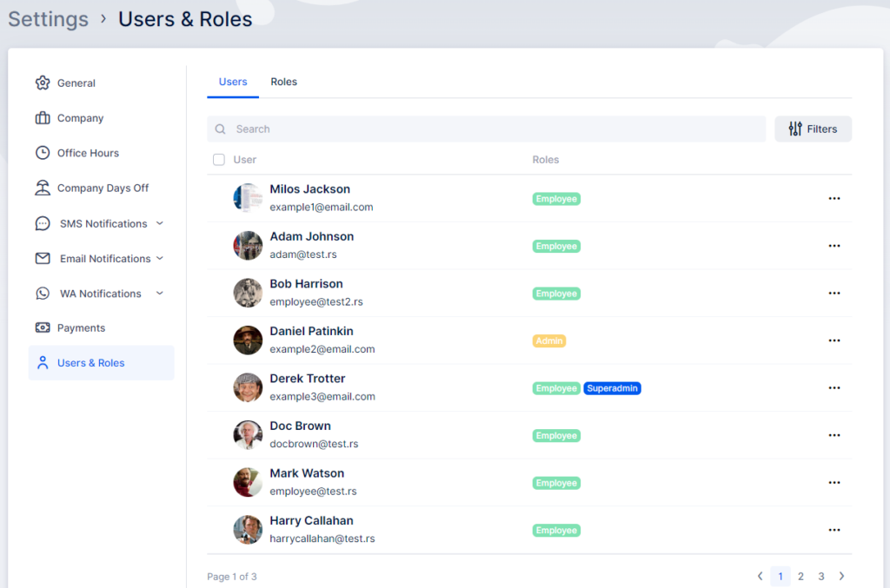Open the Filters sliders icon

(x=794, y=129)
